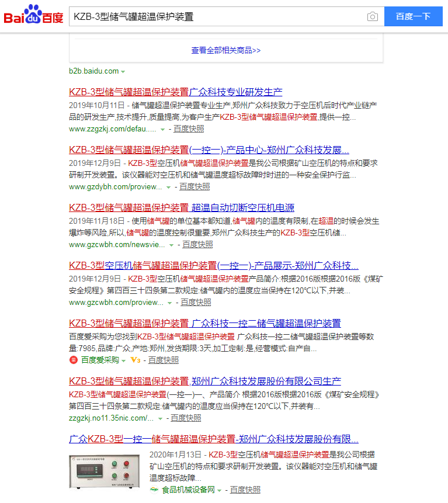Expand the arrow next to zzgzkj.no11.35nic.com URL
448x503 pixels.
[161, 418]
